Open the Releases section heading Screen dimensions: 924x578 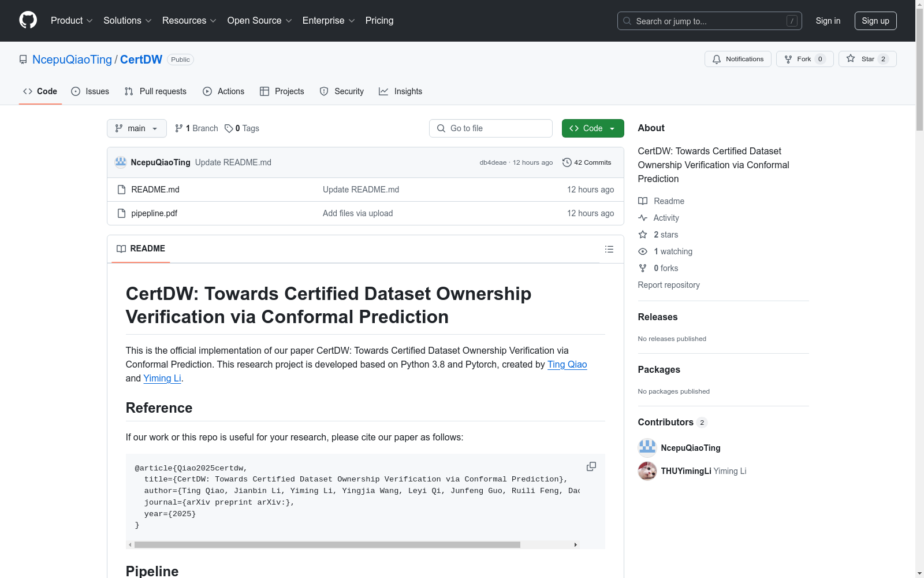click(x=658, y=317)
